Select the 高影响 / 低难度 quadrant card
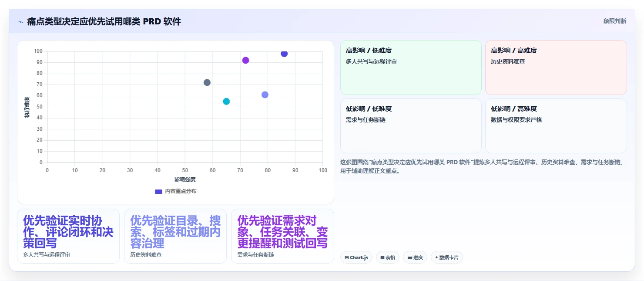This screenshot has height=281, width=644. click(x=411, y=68)
